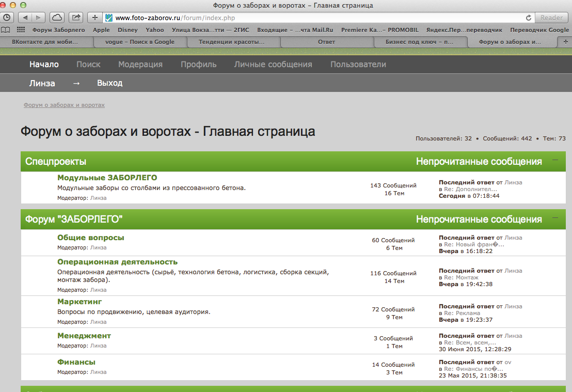
Task: Collapse the Спецпроекты category section
Action: click(x=555, y=161)
